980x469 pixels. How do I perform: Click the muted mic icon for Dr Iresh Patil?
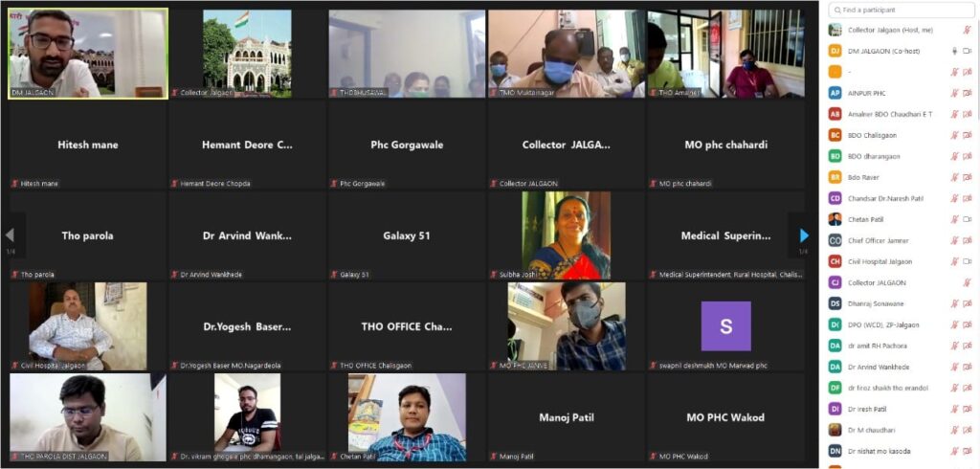(954, 409)
